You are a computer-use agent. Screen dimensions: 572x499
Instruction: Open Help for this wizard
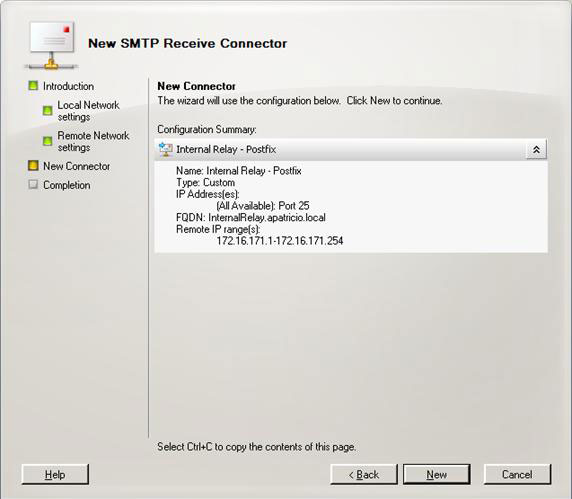pos(55,475)
